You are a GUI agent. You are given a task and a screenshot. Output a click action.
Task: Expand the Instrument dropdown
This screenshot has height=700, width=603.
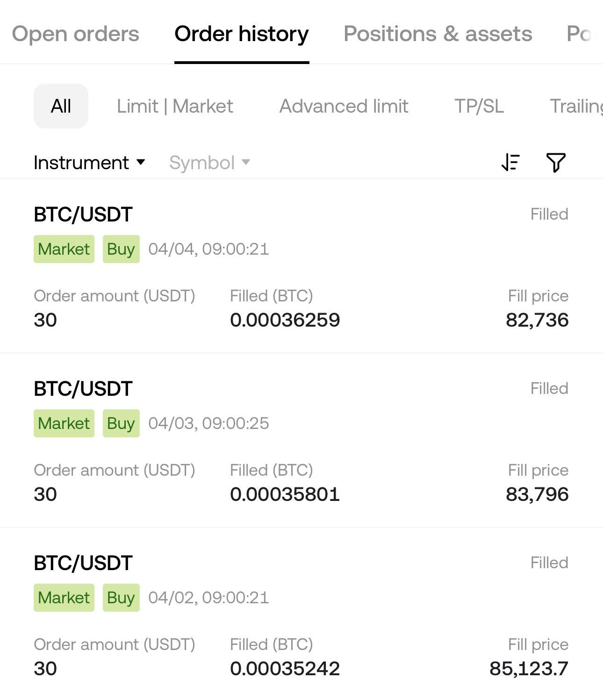[89, 163]
